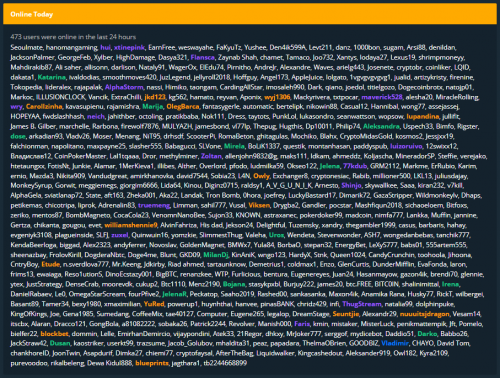Click the purple username Faris
Screen dimensions: 500x378
point(302,324)
